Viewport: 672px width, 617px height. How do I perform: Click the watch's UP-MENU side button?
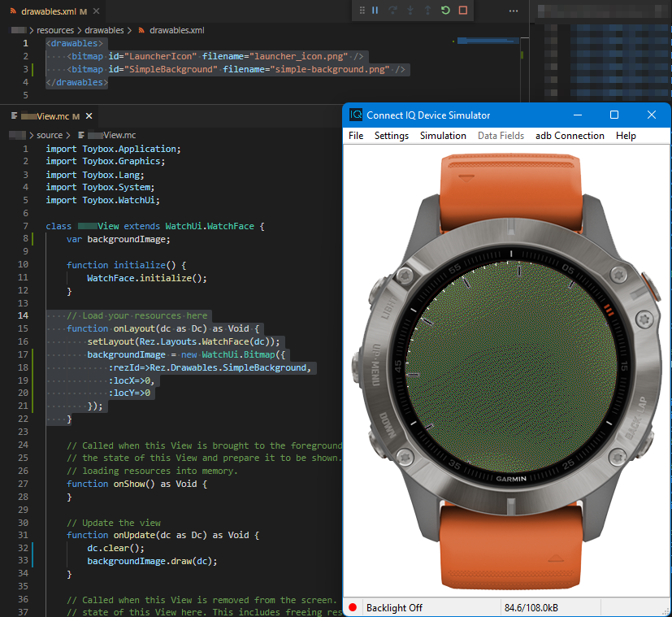point(357,367)
